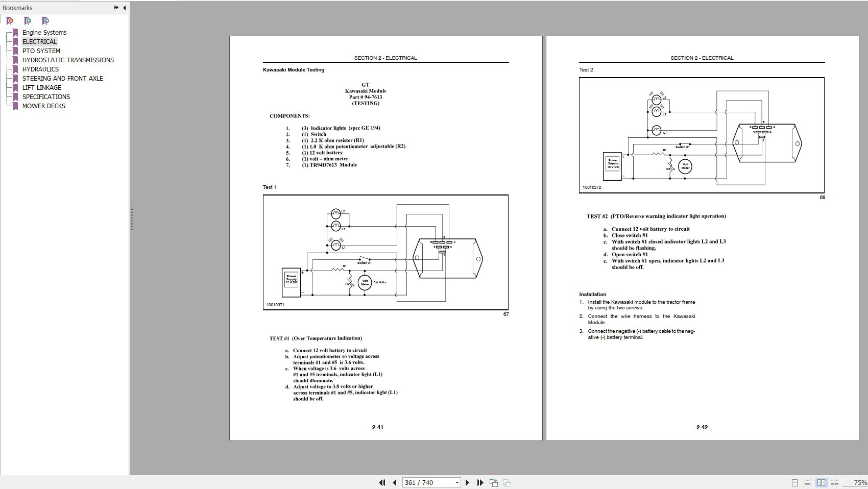Go to the HYDRAULICS bookmark
Image resolution: width=868 pixels, height=489 pixels.
pos(40,69)
